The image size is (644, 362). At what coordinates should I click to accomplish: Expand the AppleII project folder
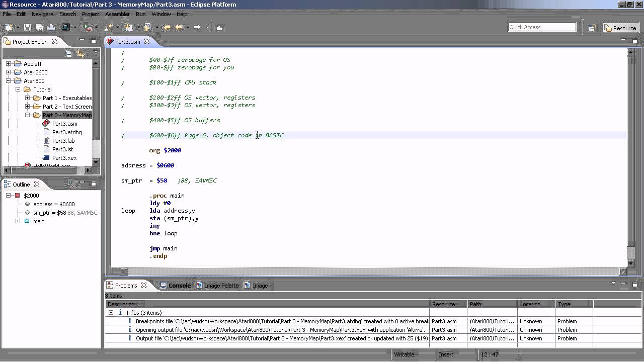[9, 64]
